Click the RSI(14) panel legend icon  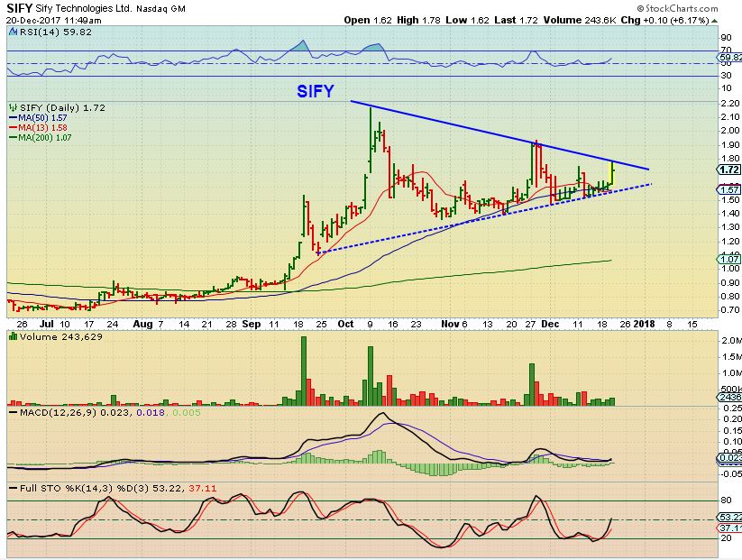tap(13, 32)
